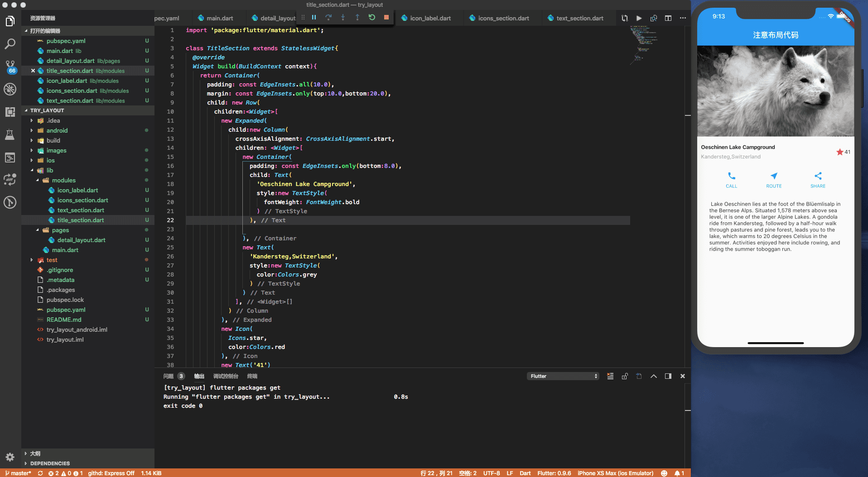Restart the debug session
The height and width of the screenshot is (477, 868).
tap(372, 18)
